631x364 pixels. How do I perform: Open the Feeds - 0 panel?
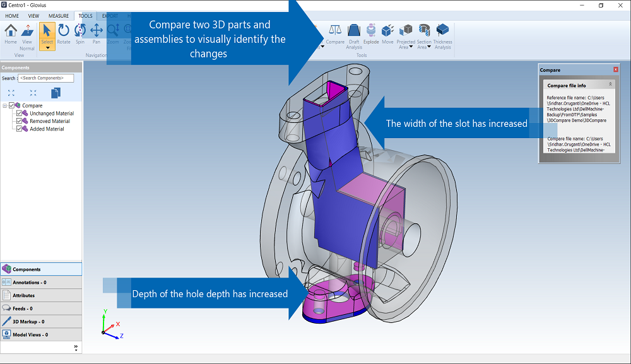(x=41, y=308)
